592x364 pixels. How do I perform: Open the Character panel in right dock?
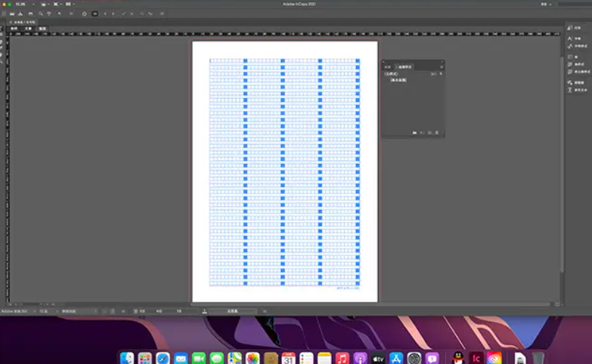[577, 38]
